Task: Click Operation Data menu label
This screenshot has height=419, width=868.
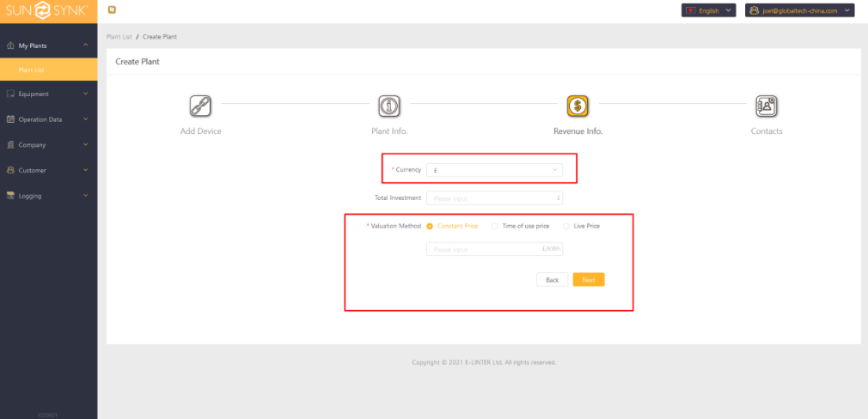Action: (x=40, y=119)
